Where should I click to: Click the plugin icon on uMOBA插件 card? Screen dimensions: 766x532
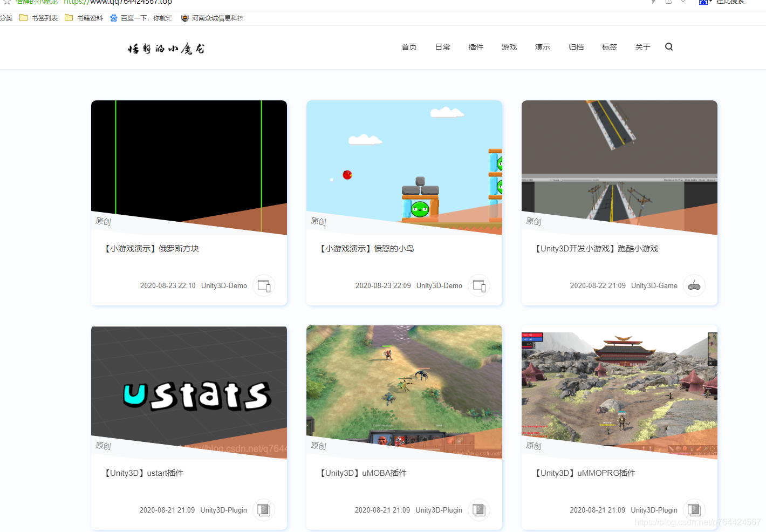479,509
